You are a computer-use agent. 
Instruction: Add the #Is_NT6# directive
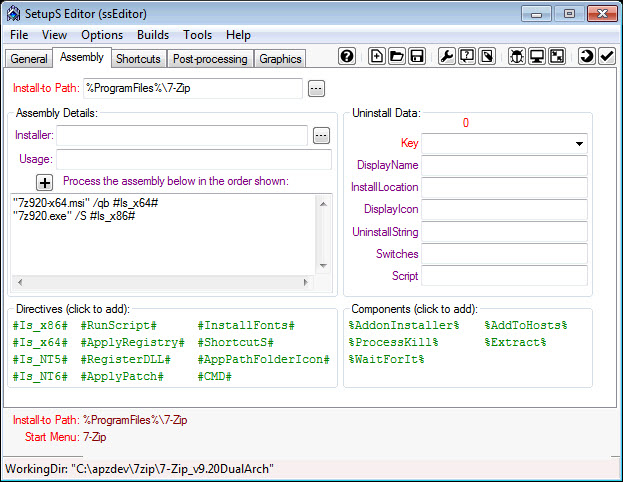pos(40,377)
